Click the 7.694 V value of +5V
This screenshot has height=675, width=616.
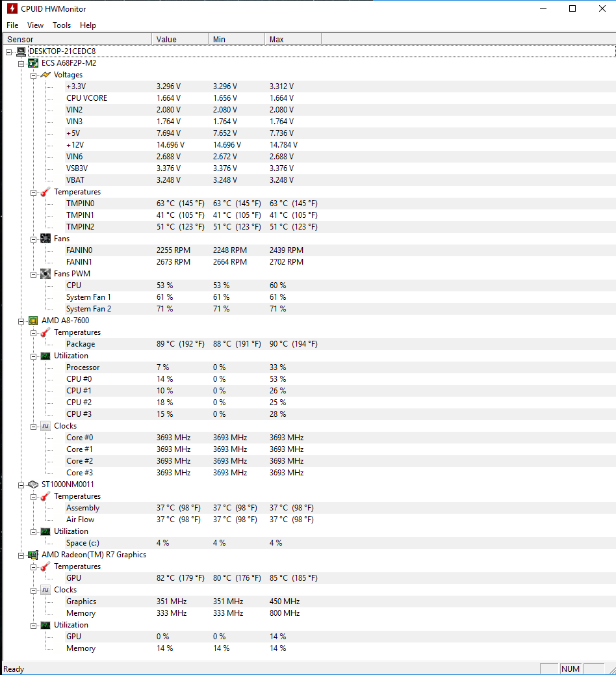pyautogui.click(x=169, y=133)
